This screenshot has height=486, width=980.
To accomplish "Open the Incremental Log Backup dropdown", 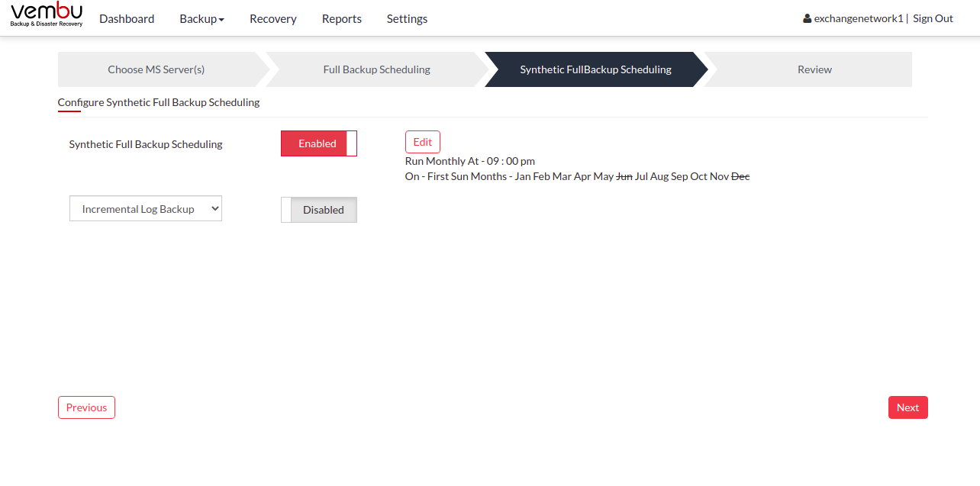I will point(146,209).
